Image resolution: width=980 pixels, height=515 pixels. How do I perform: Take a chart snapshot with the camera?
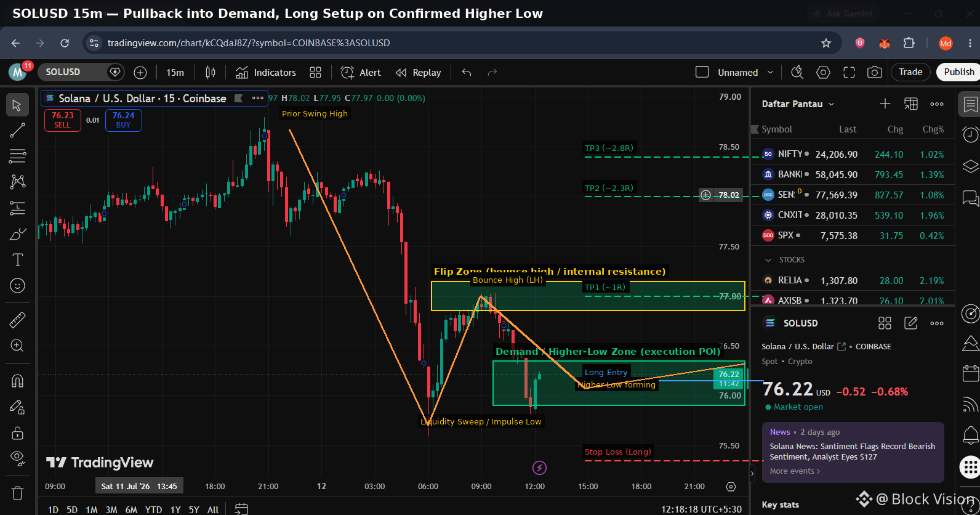tap(874, 73)
